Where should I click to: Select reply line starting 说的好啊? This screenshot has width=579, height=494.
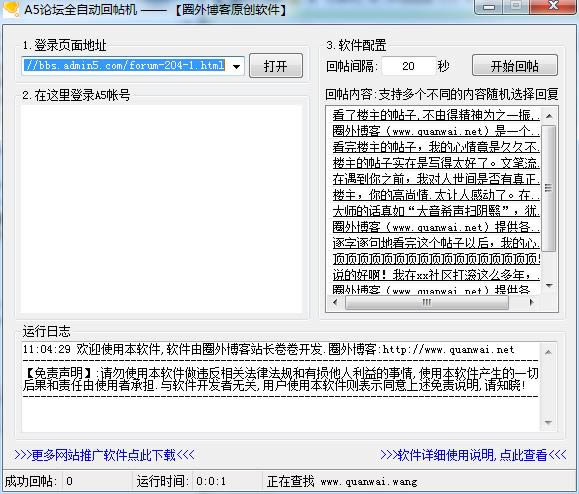[436, 275]
